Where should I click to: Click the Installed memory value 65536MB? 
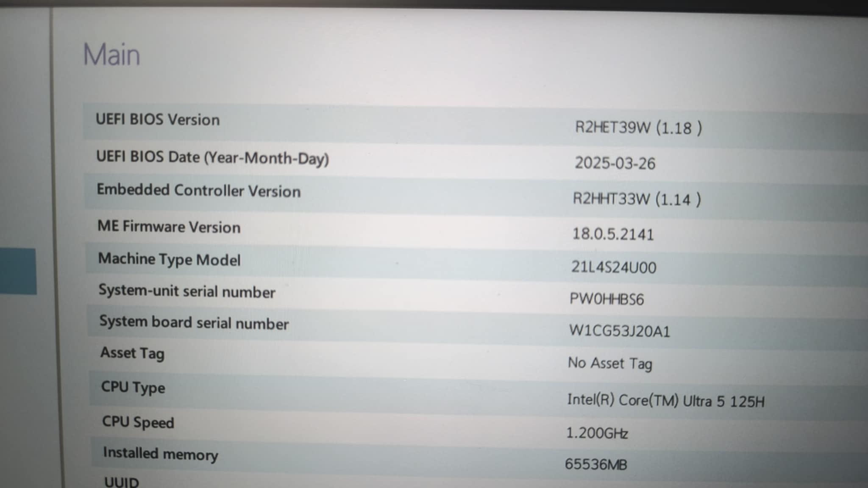click(595, 464)
